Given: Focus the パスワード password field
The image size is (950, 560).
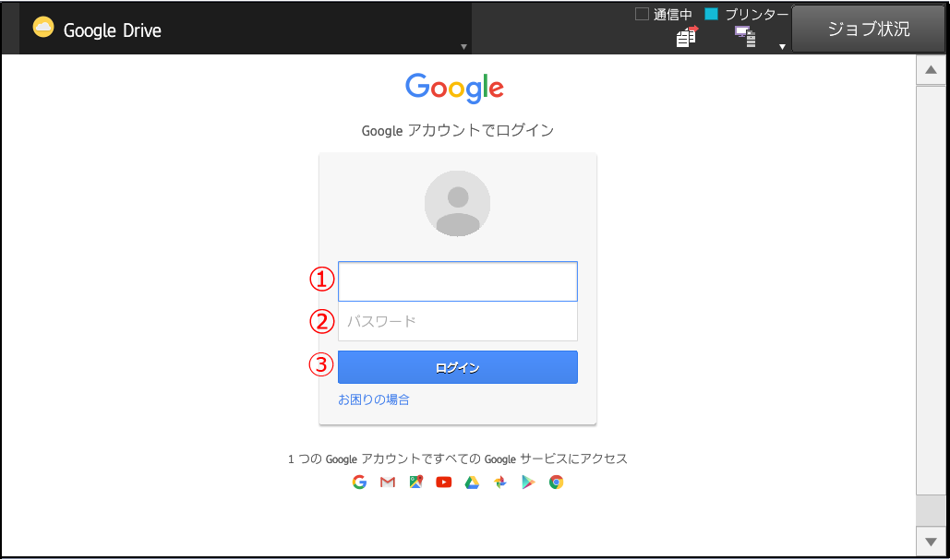Looking at the screenshot, I should 457,321.
